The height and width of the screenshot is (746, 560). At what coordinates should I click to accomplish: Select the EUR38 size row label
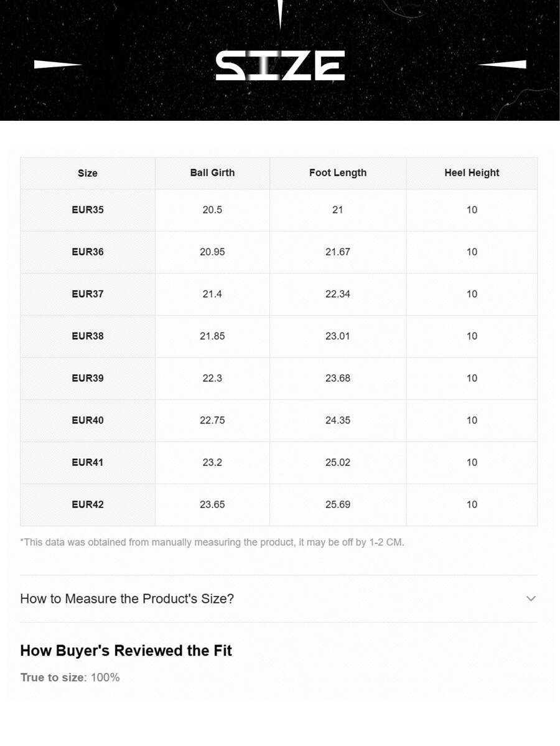[88, 336]
